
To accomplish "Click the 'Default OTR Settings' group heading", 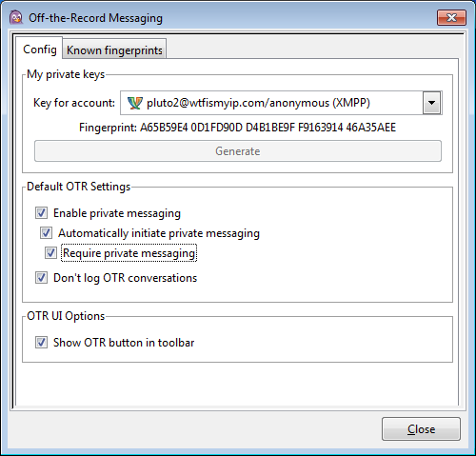I will click(x=79, y=187).
